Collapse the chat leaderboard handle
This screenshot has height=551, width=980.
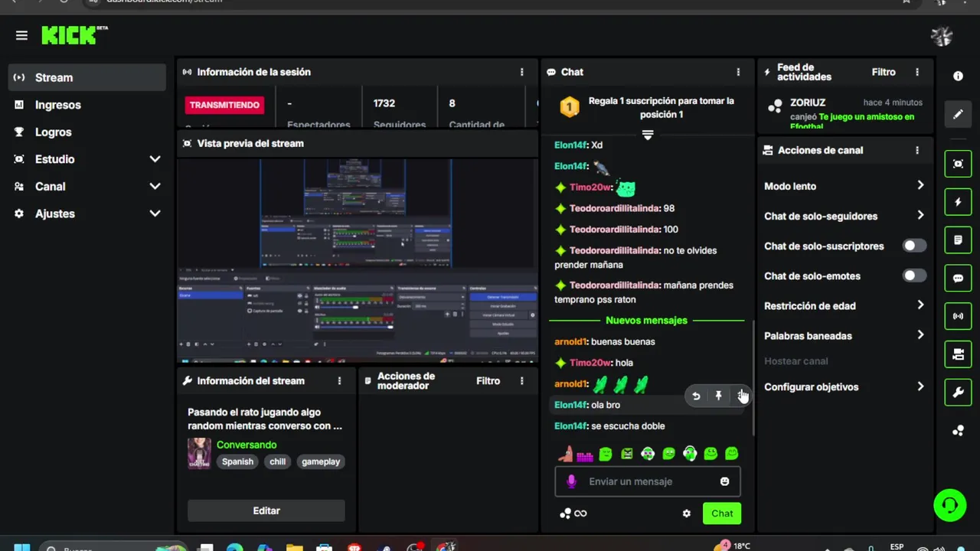pyautogui.click(x=648, y=135)
